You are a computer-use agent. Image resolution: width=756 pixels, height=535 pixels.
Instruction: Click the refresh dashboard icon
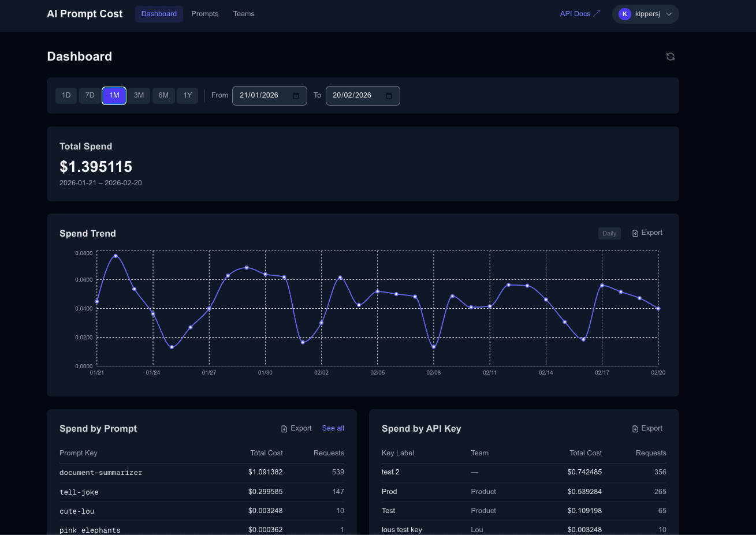tap(670, 57)
